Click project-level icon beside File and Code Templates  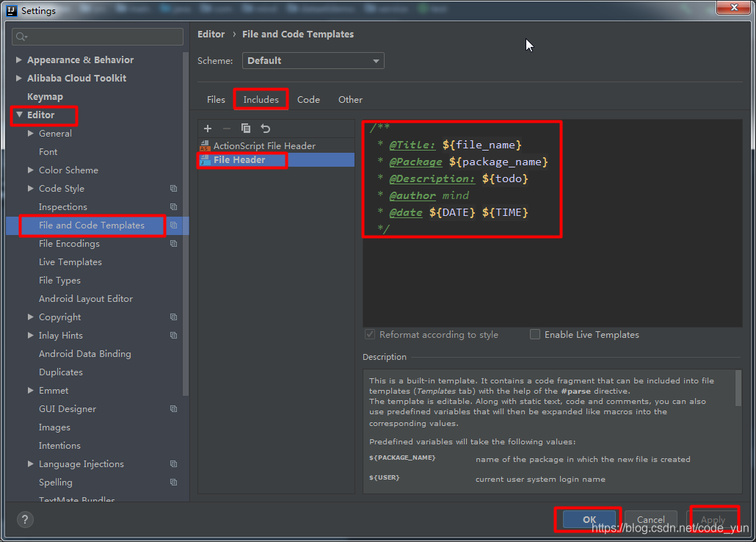(173, 225)
